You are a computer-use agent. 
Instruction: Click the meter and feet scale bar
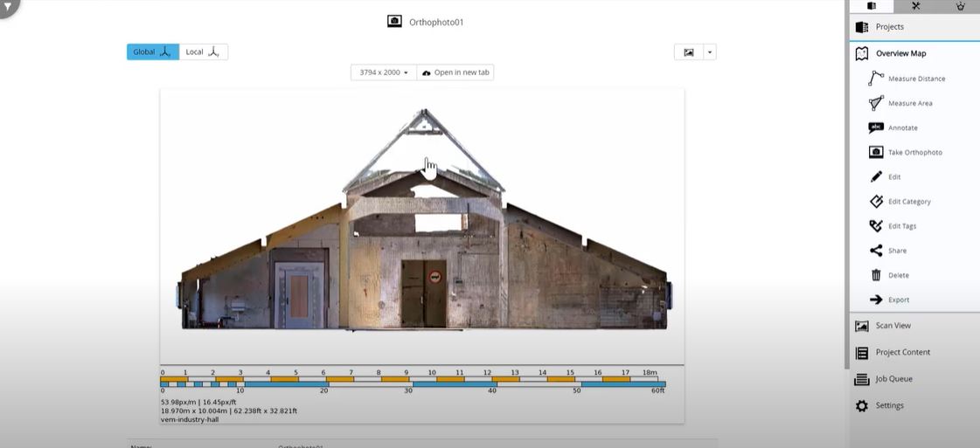coord(413,380)
